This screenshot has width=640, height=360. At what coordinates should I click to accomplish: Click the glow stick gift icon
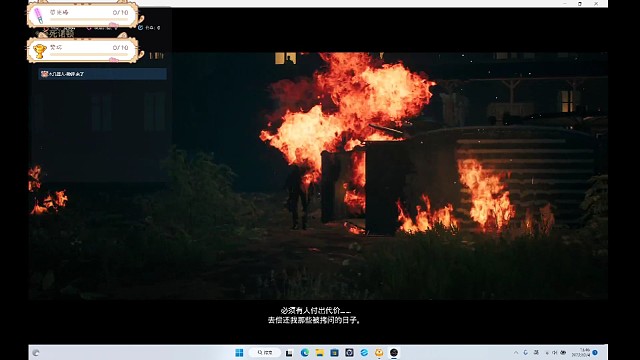(39, 16)
